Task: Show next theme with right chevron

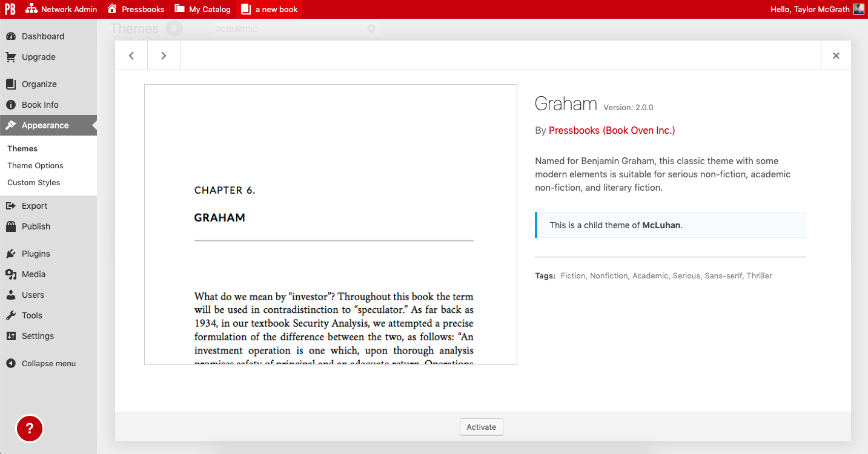Action: [164, 56]
